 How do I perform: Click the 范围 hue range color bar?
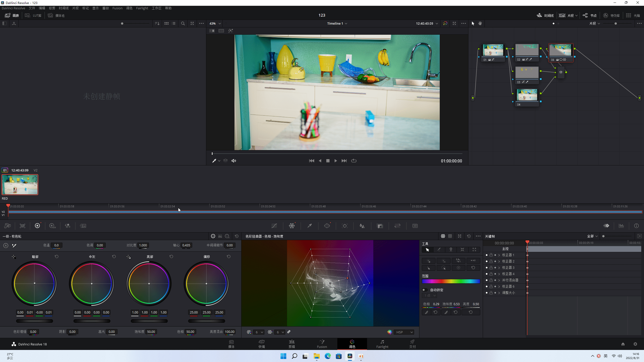click(x=451, y=281)
